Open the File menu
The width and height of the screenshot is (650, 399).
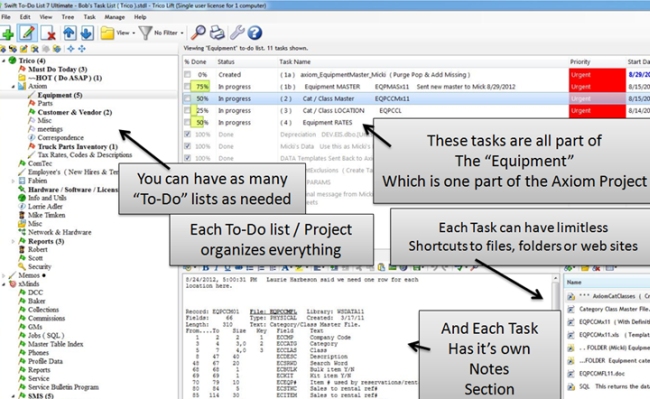click(6, 17)
